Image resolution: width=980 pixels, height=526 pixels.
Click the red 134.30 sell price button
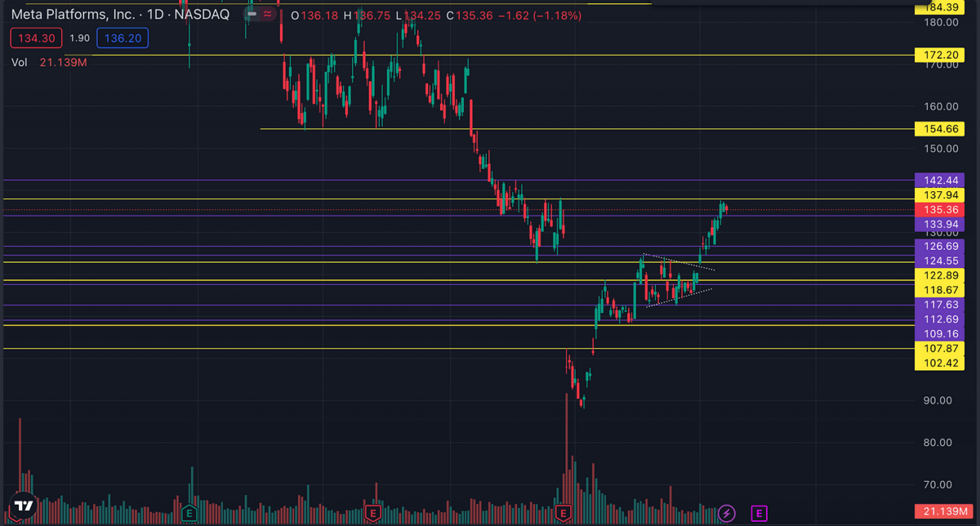36,38
